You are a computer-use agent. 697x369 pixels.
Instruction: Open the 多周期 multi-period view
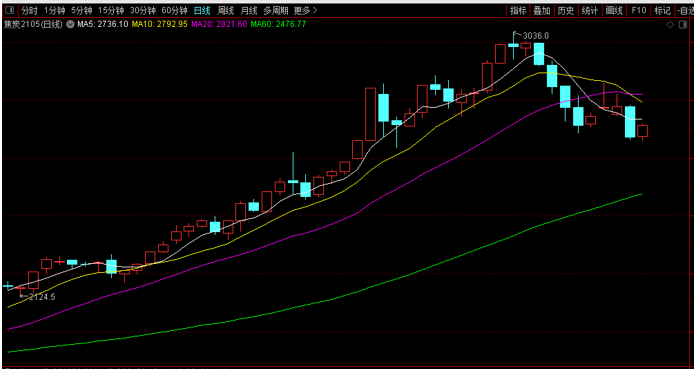[x=276, y=10]
